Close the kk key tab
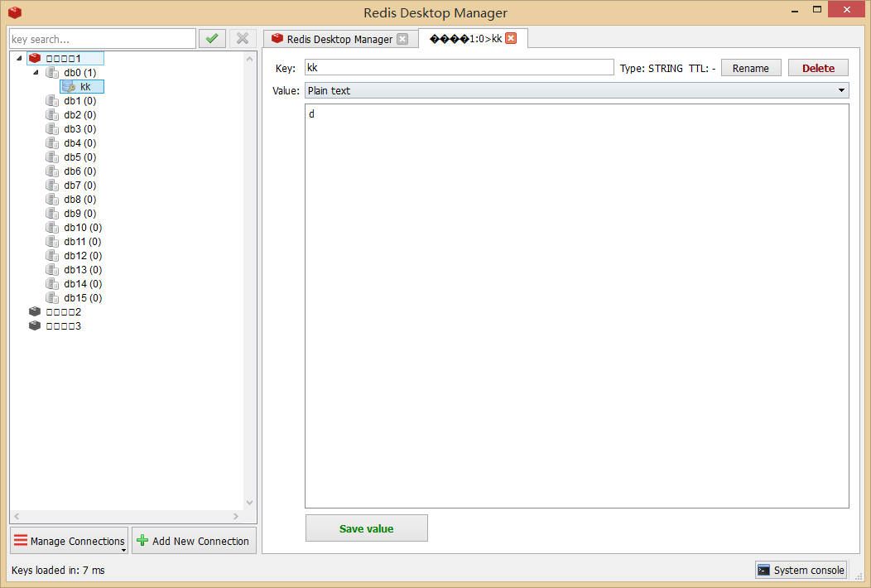Screen dimensions: 871x588 (511, 38)
